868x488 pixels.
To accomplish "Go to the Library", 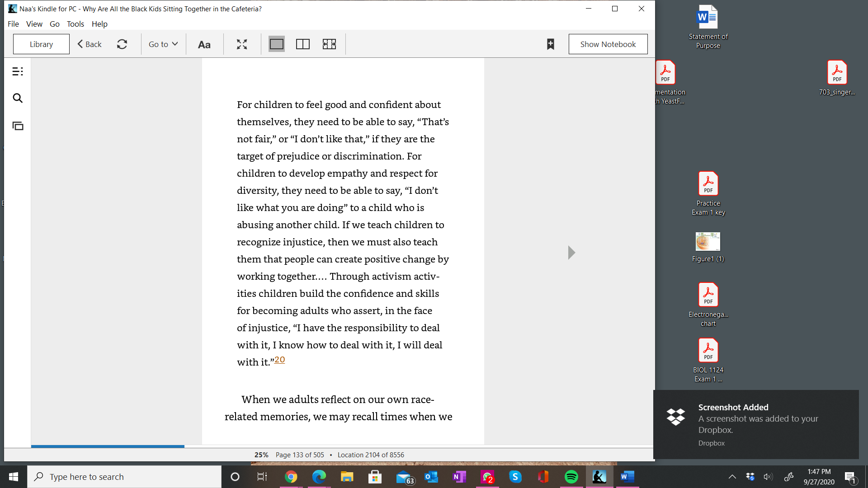I will coord(41,44).
